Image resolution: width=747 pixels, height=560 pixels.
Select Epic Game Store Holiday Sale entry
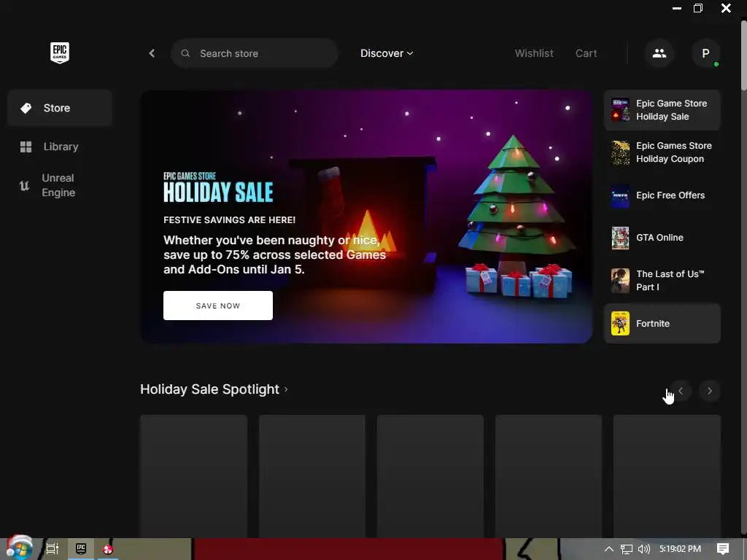click(662, 110)
